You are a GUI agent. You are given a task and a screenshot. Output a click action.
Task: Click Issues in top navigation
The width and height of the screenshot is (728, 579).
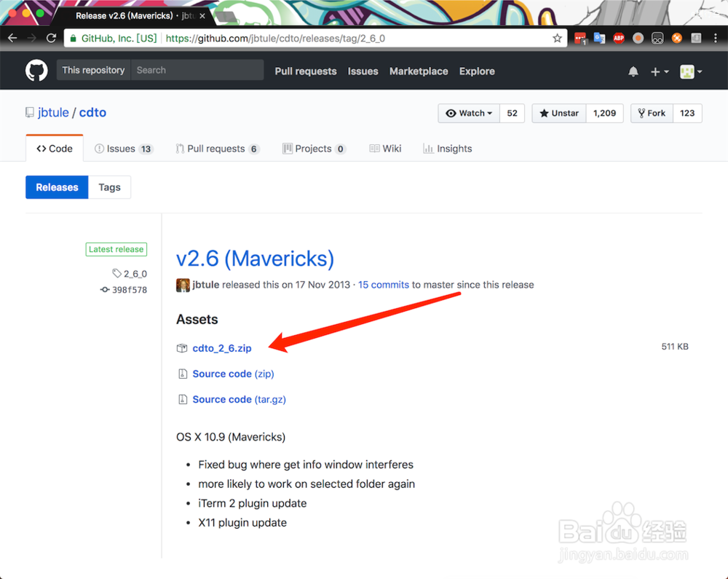(x=363, y=71)
